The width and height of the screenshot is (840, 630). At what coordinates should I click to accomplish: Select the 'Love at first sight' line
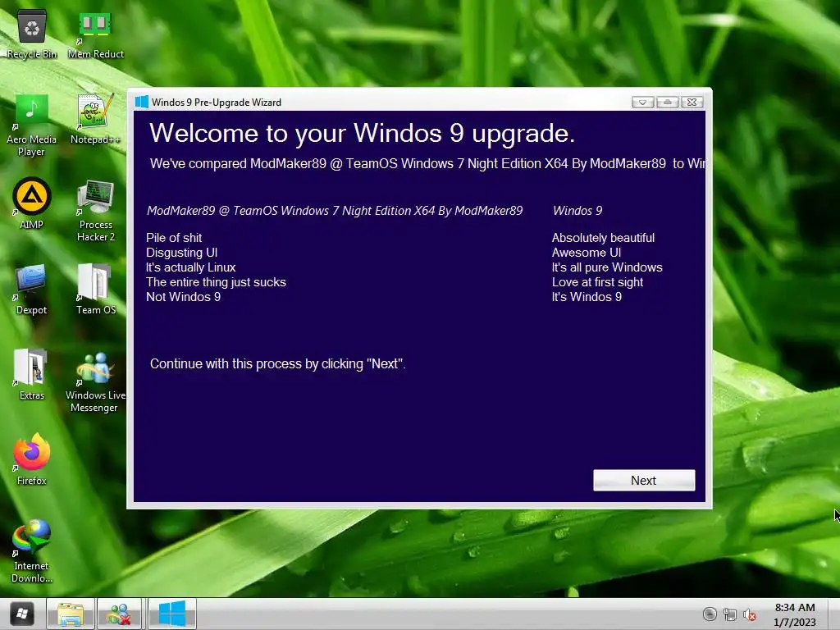[x=597, y=282]
